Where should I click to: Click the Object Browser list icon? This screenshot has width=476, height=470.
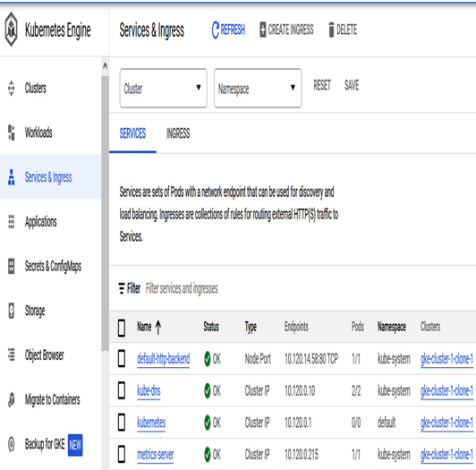click(x=12, y=355)
